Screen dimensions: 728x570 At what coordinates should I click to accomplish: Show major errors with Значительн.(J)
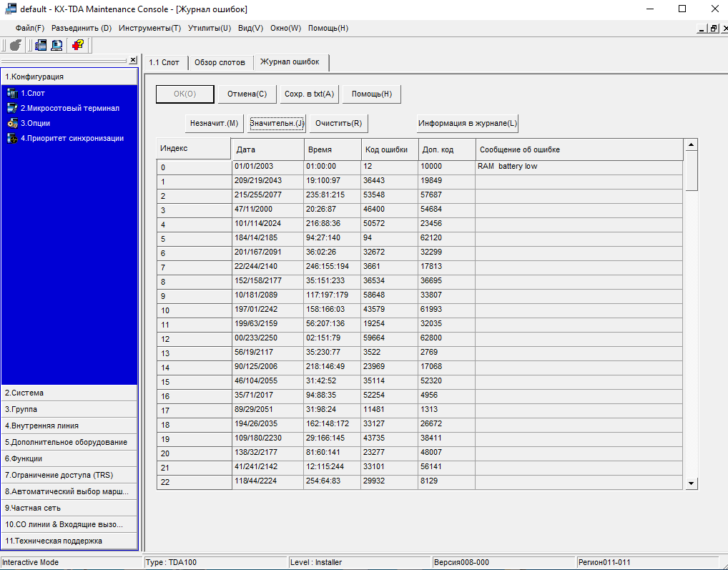276,124
